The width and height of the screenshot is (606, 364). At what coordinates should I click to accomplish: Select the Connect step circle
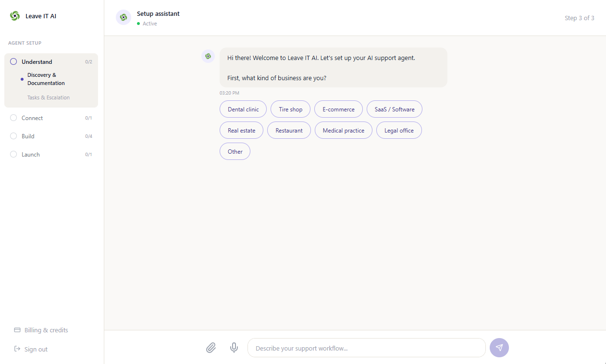(13, 118)
